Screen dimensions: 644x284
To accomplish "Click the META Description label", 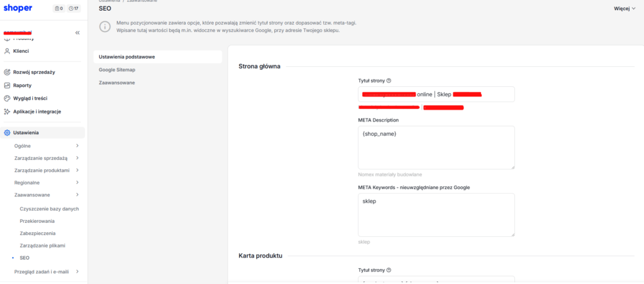I will tap(379, 120).
